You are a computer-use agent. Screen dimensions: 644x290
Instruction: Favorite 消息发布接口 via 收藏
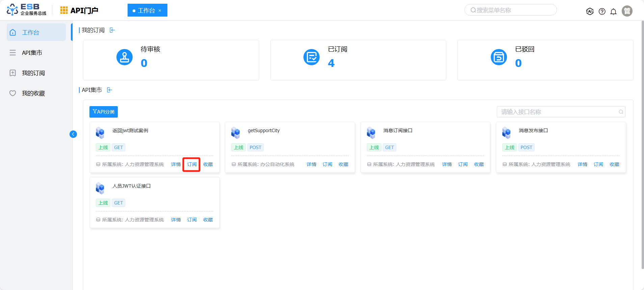(614, 165)
